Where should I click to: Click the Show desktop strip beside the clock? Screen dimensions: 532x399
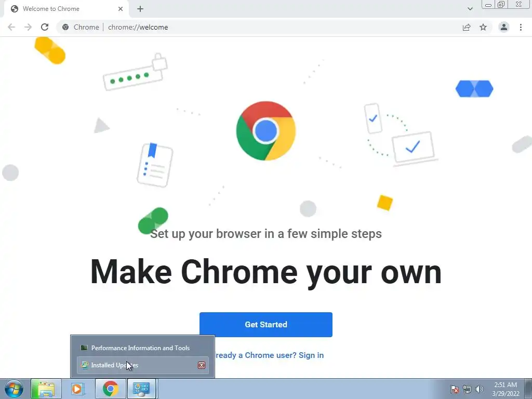point(528,389)
